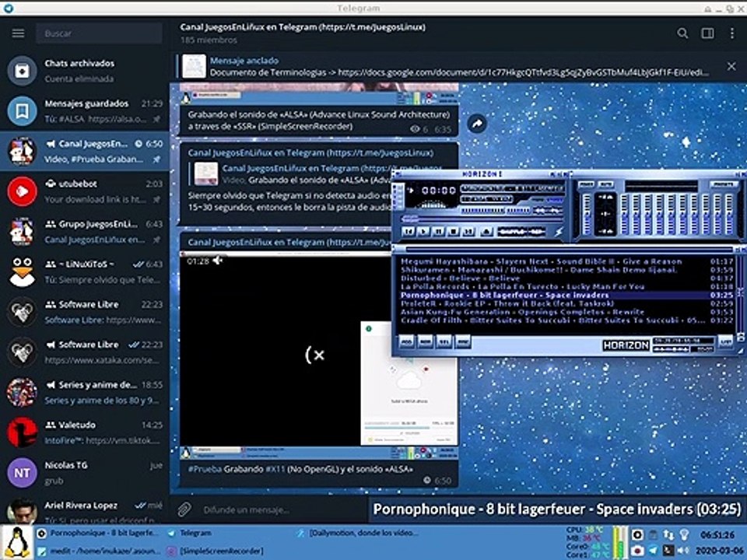Click the speaker volume tray icon
The image size is (747, 560).
pyautogui.click(x=683, y=551)
